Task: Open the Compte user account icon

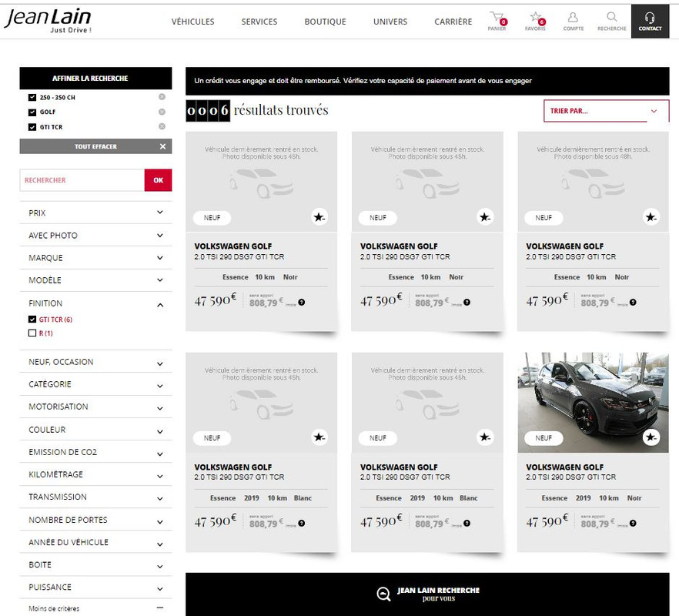Action: click(x=574, y=22)
